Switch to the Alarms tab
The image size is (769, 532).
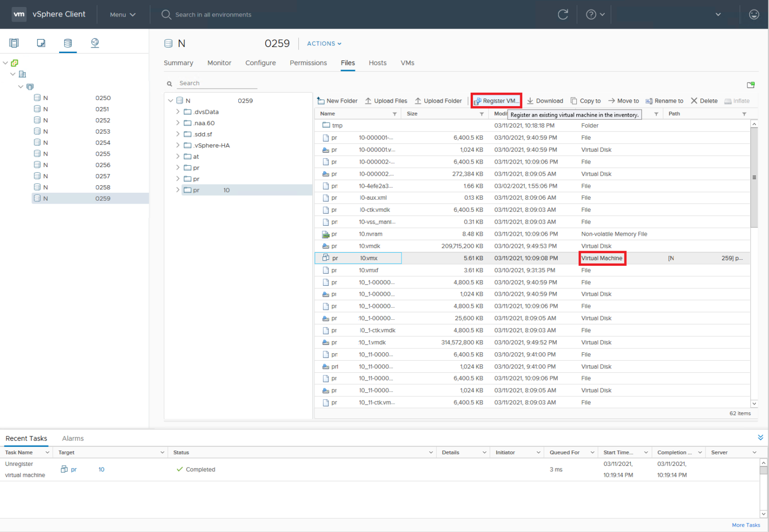(73, 438)
